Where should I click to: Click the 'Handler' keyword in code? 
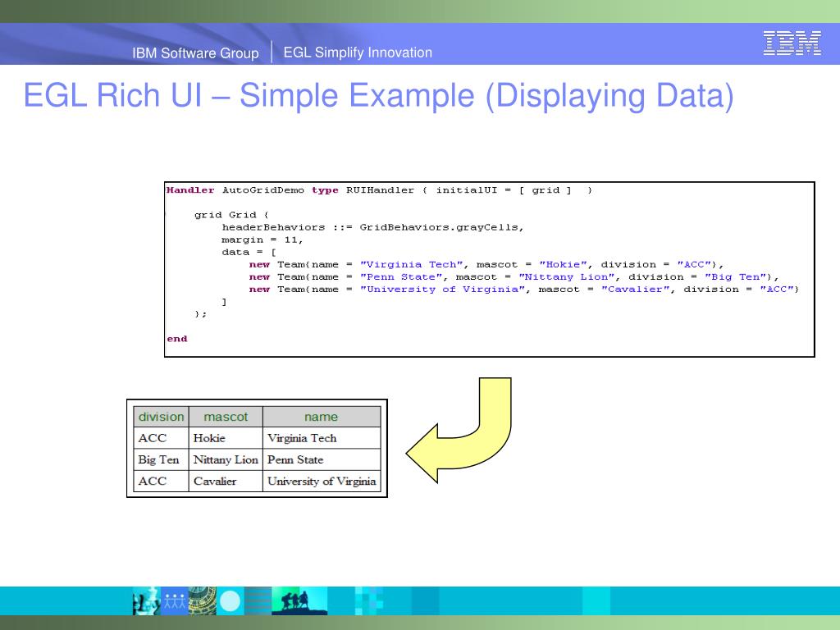(190, 190)
